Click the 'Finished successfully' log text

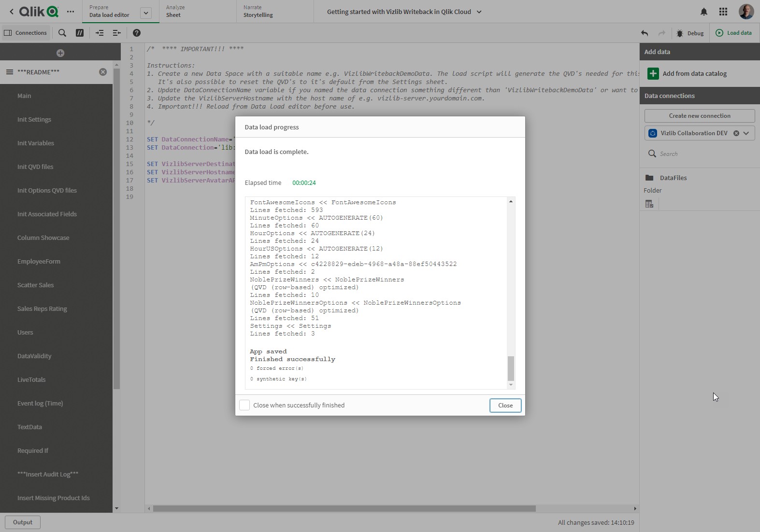click(292, 359)
